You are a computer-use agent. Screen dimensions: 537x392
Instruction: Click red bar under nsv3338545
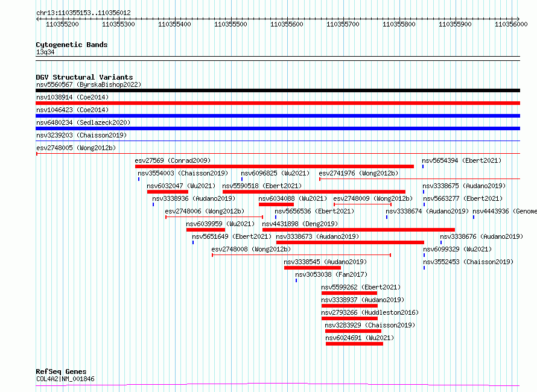click(x=313, y=268)
